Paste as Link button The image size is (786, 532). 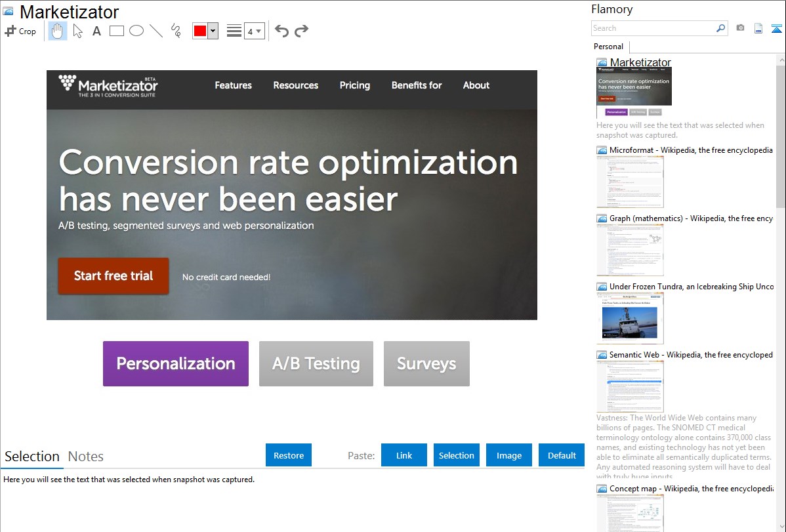(x=404, y=455)
